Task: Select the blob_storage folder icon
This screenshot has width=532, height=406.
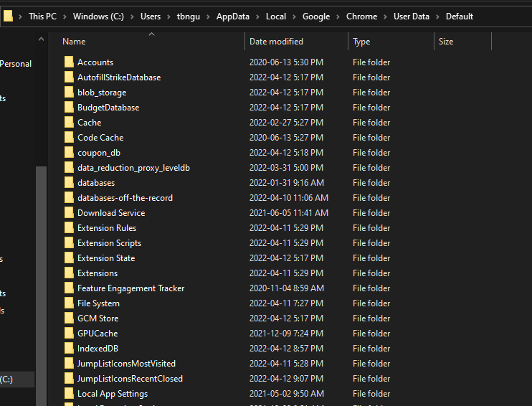Action: (69, 93)
